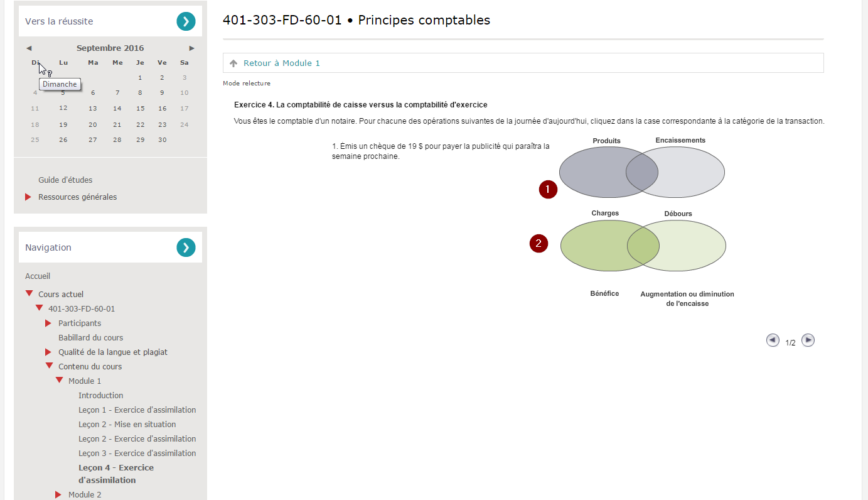Expand Module 2 in navigation tree
868x500 pixels.
(x=58, y=495)
